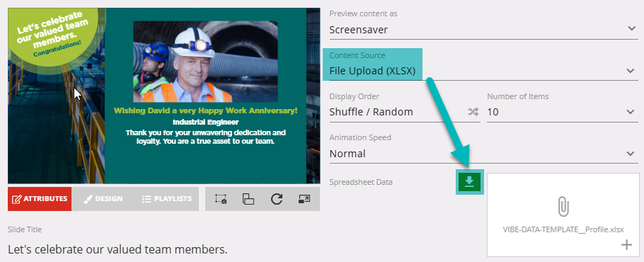Switch to the Design tab
The width and height of the screenshot is (644, 262).
103,199
